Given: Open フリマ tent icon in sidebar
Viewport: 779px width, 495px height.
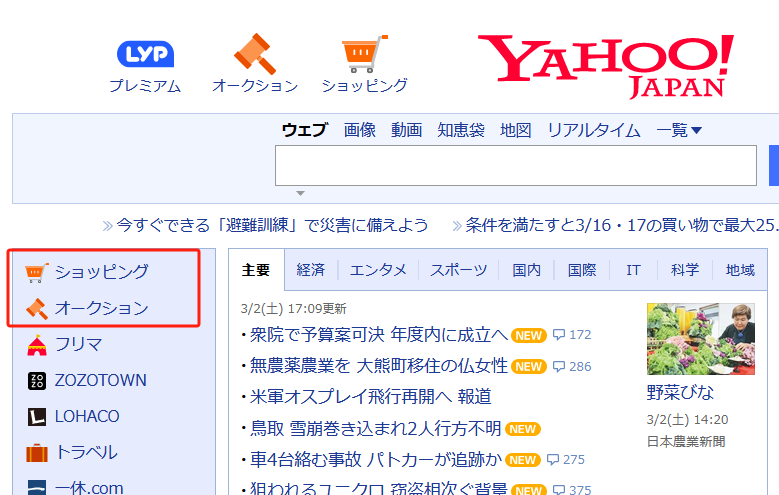Looking at the screenshot, I should 37,344.
